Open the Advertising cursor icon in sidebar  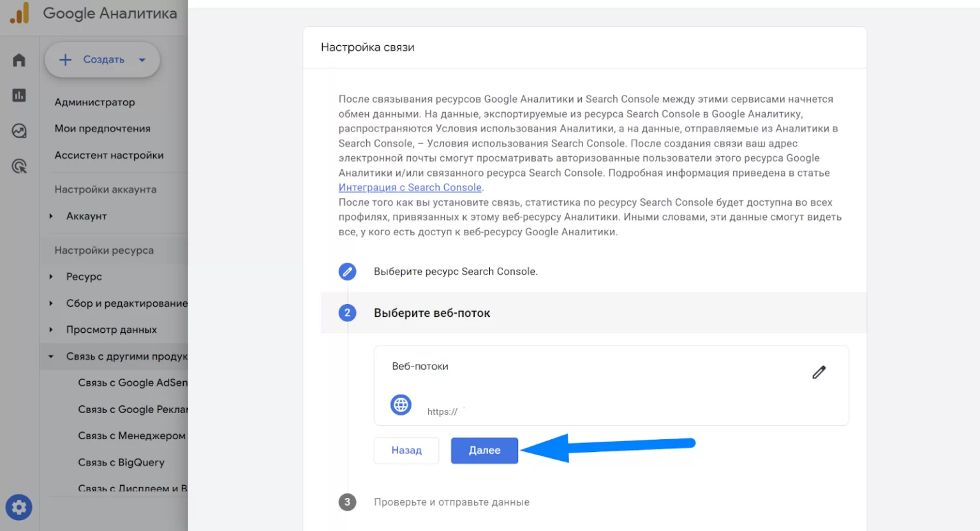[19, 167]
